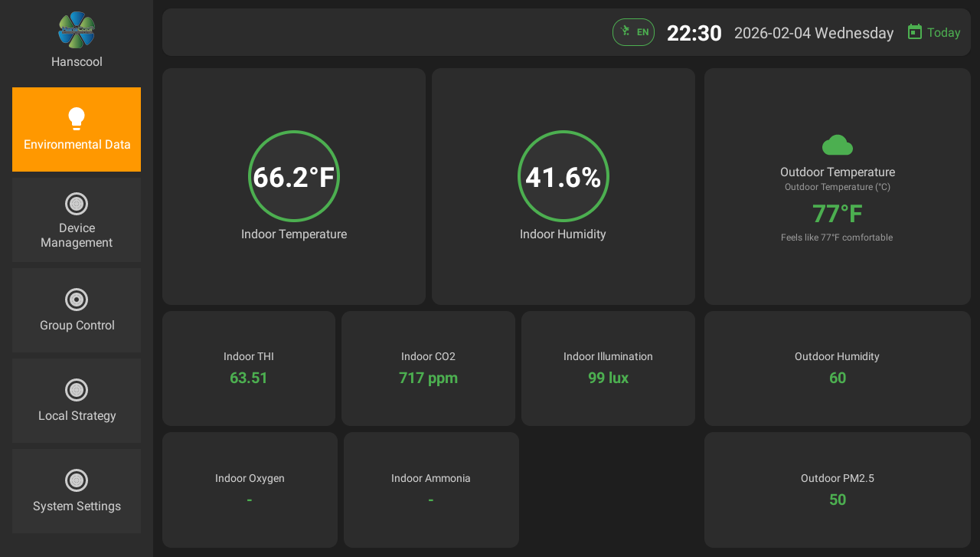The height and width of the screenshot is (557, 980).
Task: Click the 22:30 clock display
Action: pyautogui.click(x=694, y=33)
